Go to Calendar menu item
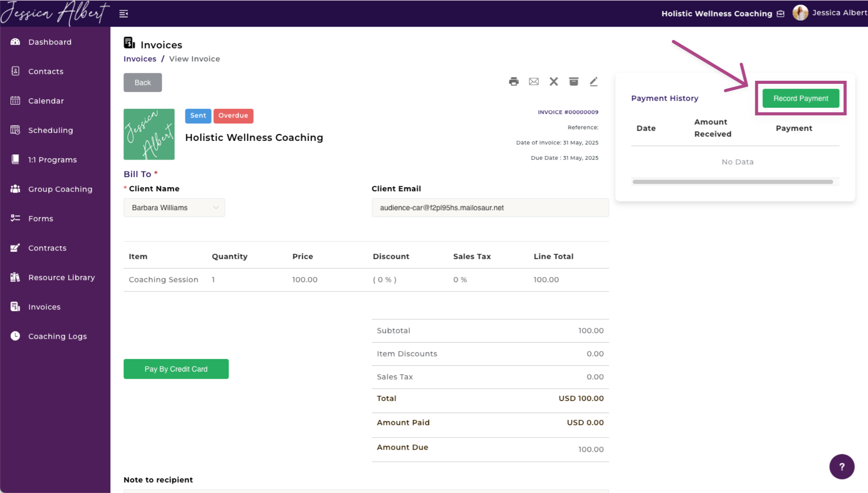Viewport: 868px width, 493px height. pos(46,101)
